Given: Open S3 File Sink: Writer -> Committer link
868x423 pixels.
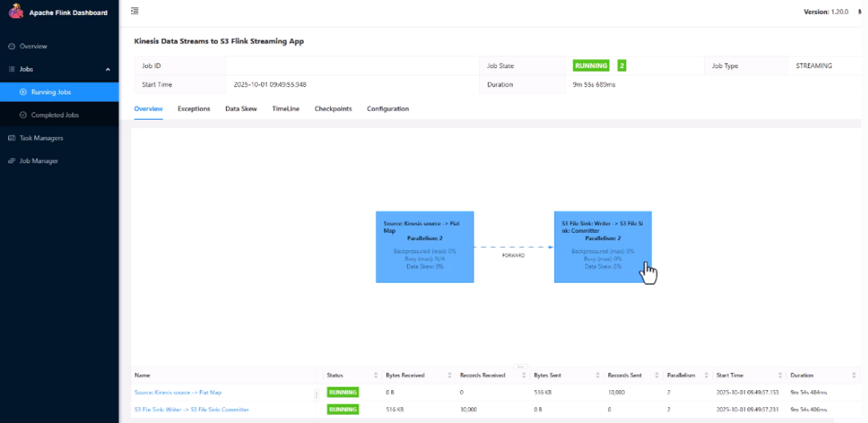Looking at the screenshot, I should 192,410.
